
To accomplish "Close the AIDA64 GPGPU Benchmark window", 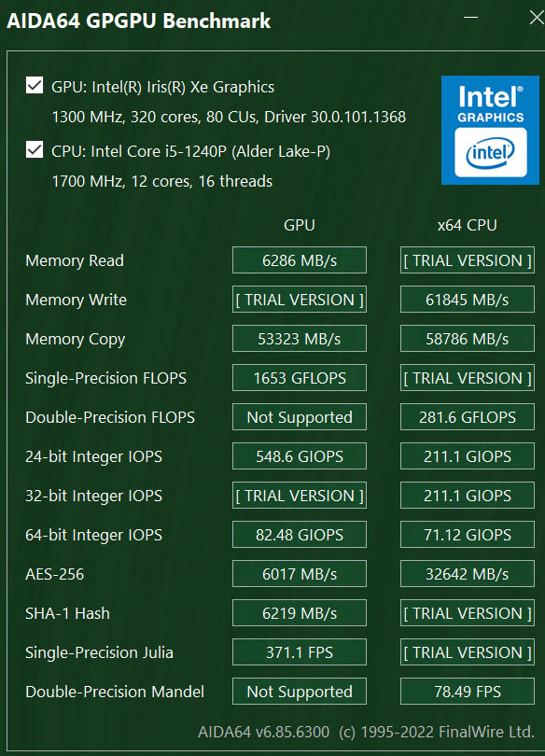I will click(537, 18).
